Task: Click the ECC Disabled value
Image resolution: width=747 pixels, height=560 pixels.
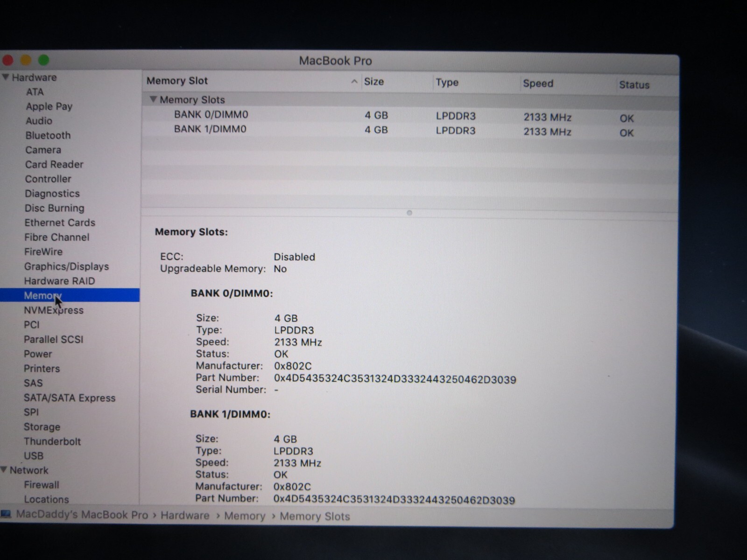Action: (x=294, y=257)
